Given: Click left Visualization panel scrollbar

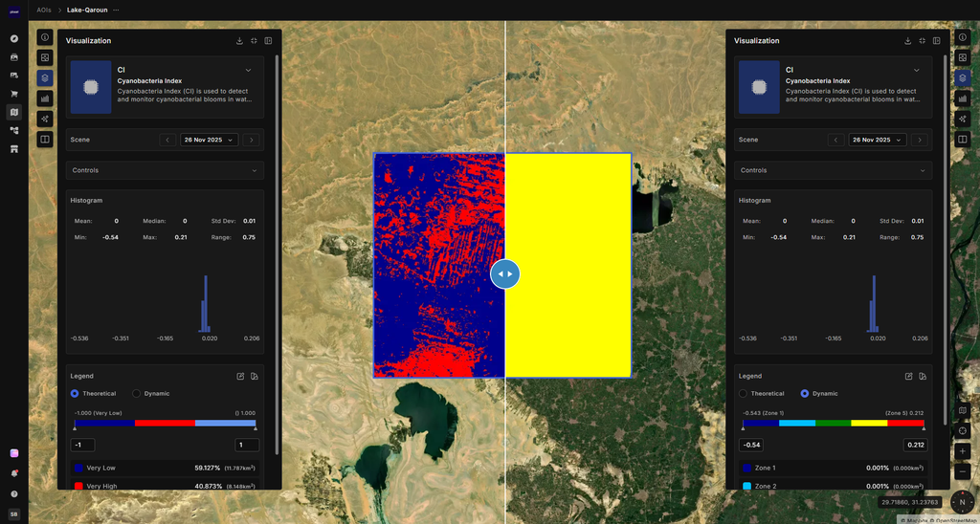Looking at the screenshot, I should coord(277,253).
